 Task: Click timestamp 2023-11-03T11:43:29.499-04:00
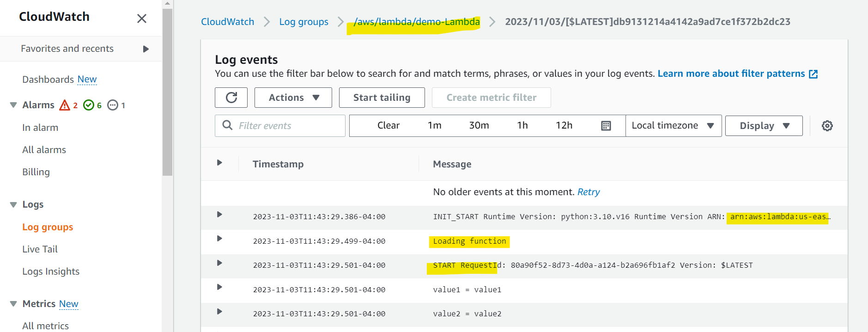coord(319,241)
